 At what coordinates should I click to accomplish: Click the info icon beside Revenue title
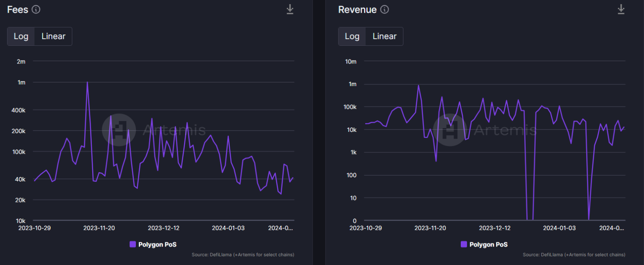click(x=384, y=10)
